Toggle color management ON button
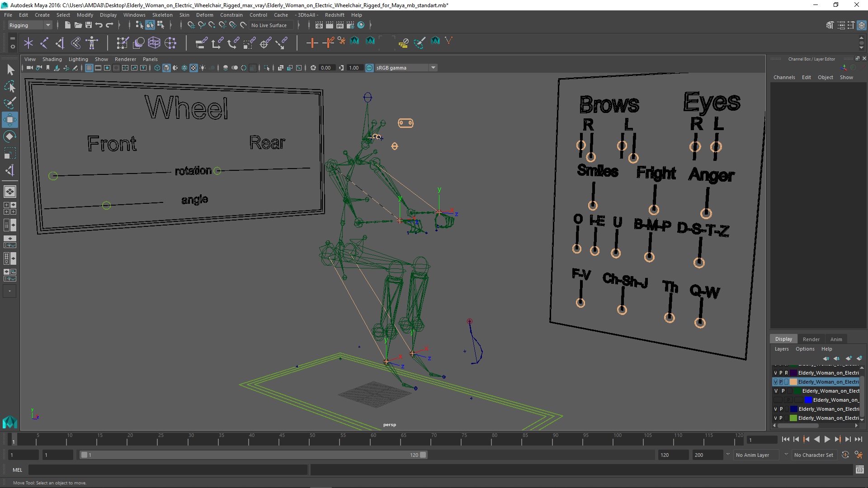The width and height of the screenshot is (868, 488). (369, 68)
